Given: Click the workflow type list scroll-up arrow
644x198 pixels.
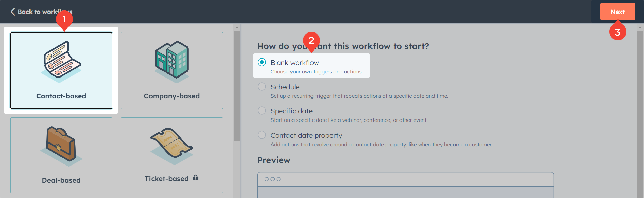Looking at the screenshot, I should (x=237, y=28).
